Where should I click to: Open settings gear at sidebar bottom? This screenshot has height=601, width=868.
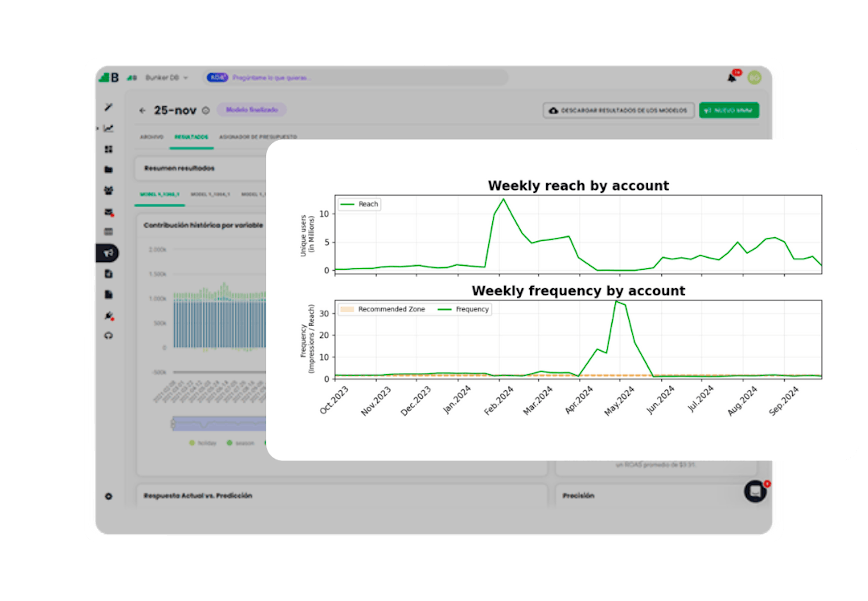pyautogui.click(x=108, y=496)
